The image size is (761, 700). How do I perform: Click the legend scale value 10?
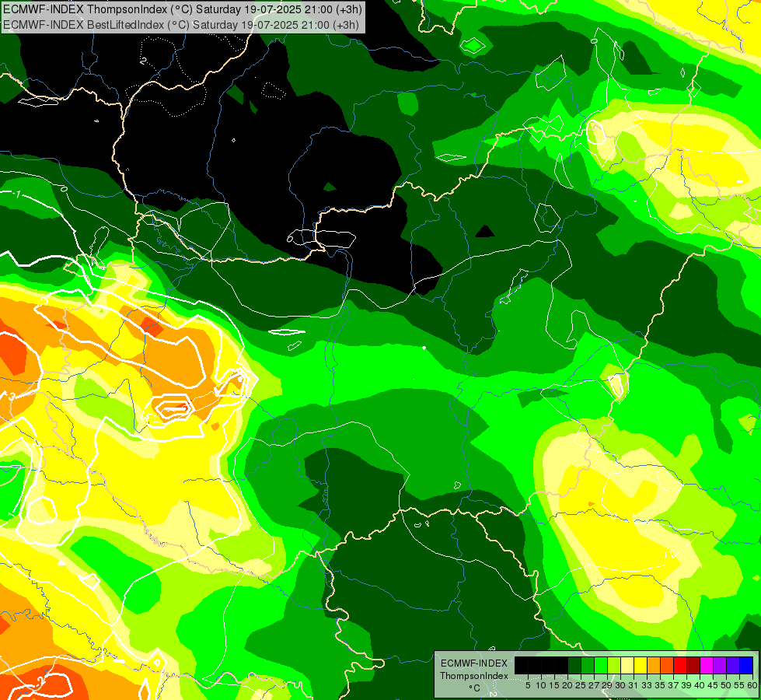[541, 685]
